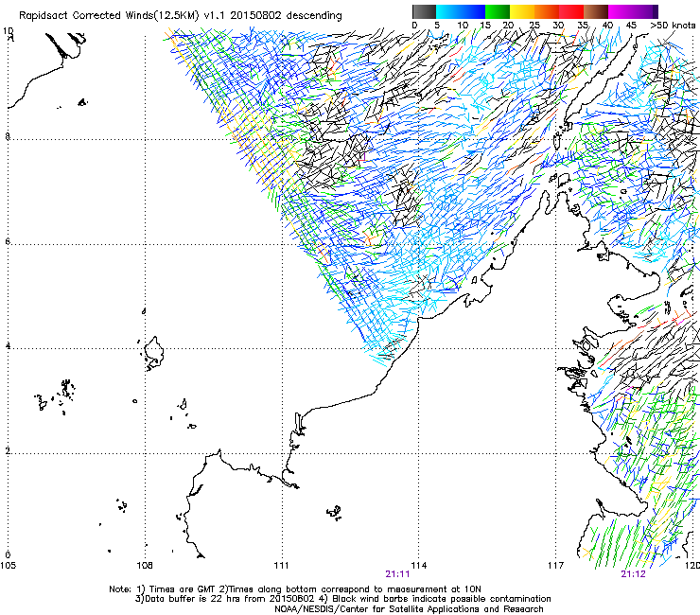This screenshot has height=615, width=700.
Task: Click the red 30-35 knots legend swatch
Action: (571, 11)
